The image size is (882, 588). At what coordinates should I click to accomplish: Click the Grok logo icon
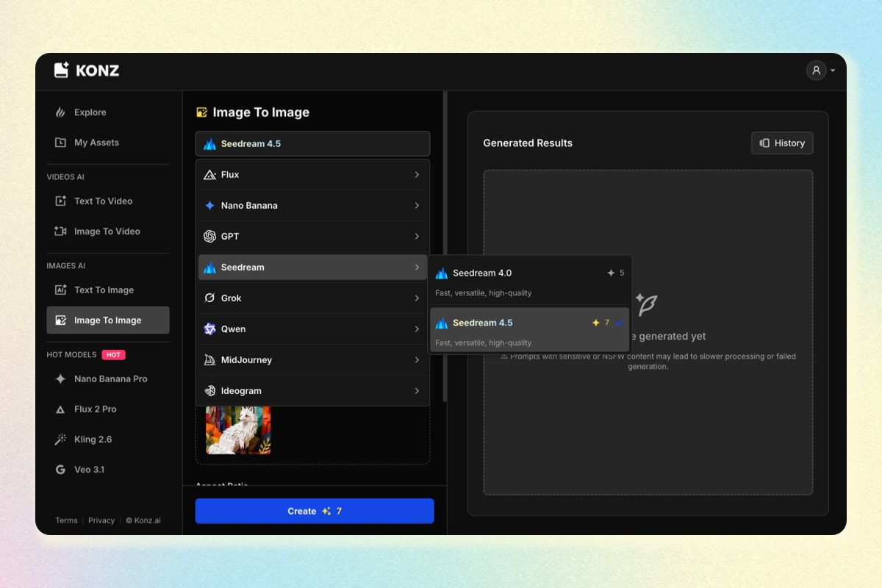[x=209, y=298]
